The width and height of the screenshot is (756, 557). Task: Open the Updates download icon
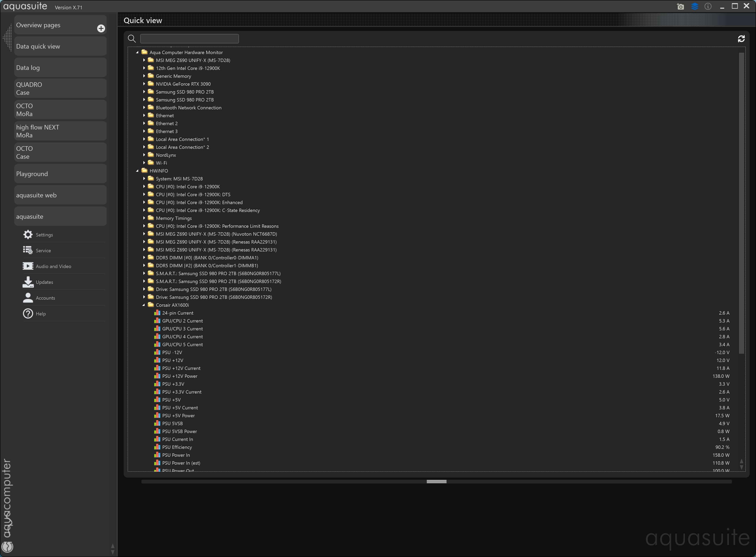point(28,282)
